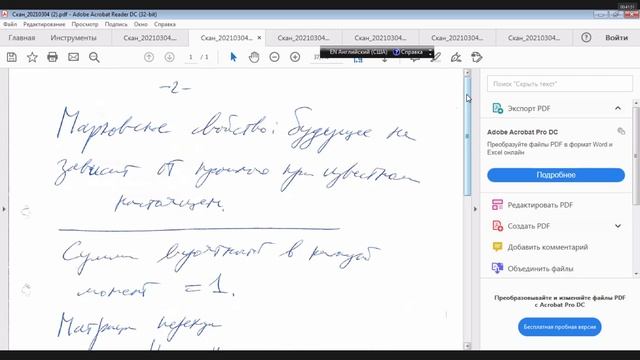Click the Create PDF icon

[x=497, y=226]
